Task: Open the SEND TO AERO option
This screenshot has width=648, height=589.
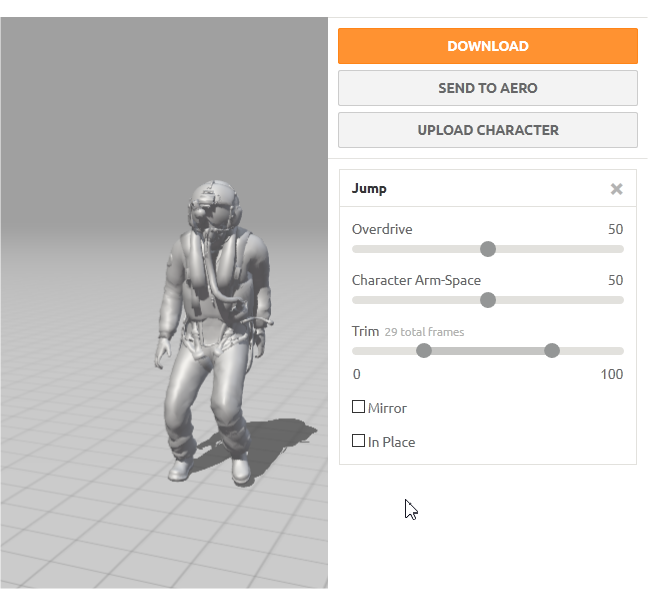Action: [488, 88]
